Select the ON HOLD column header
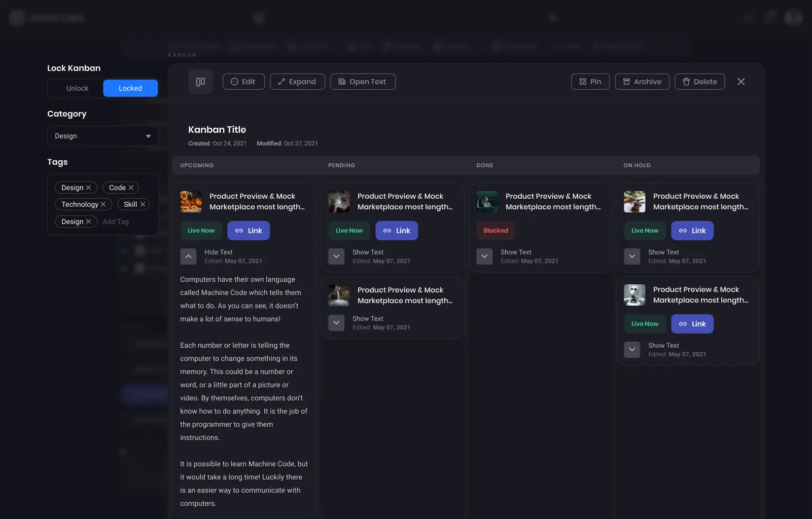 click(x=637, y=165)
